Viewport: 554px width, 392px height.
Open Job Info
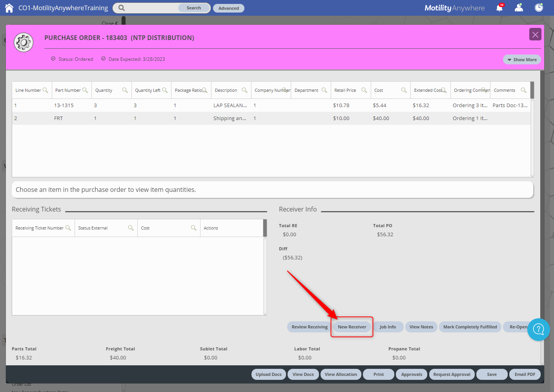(388, 327)
